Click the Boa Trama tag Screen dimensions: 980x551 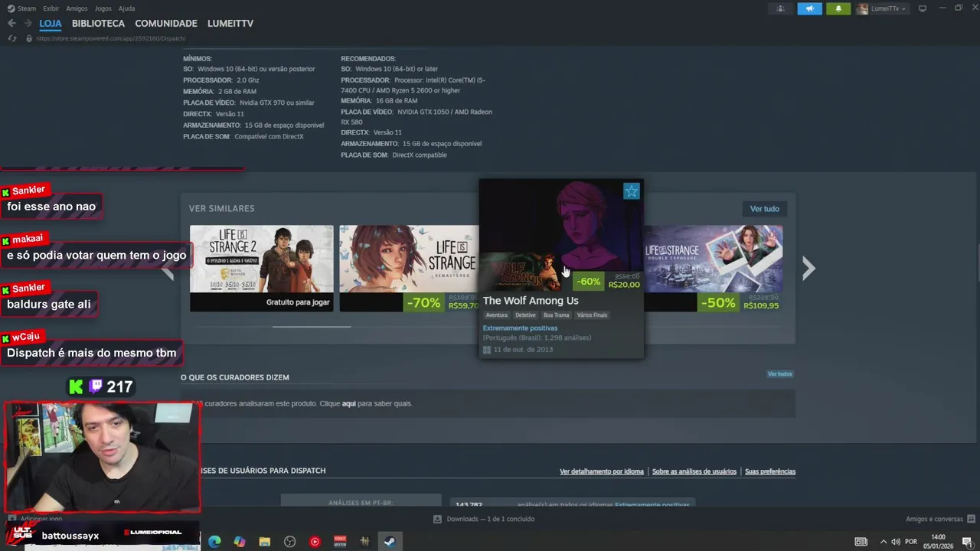coord(556,315)
